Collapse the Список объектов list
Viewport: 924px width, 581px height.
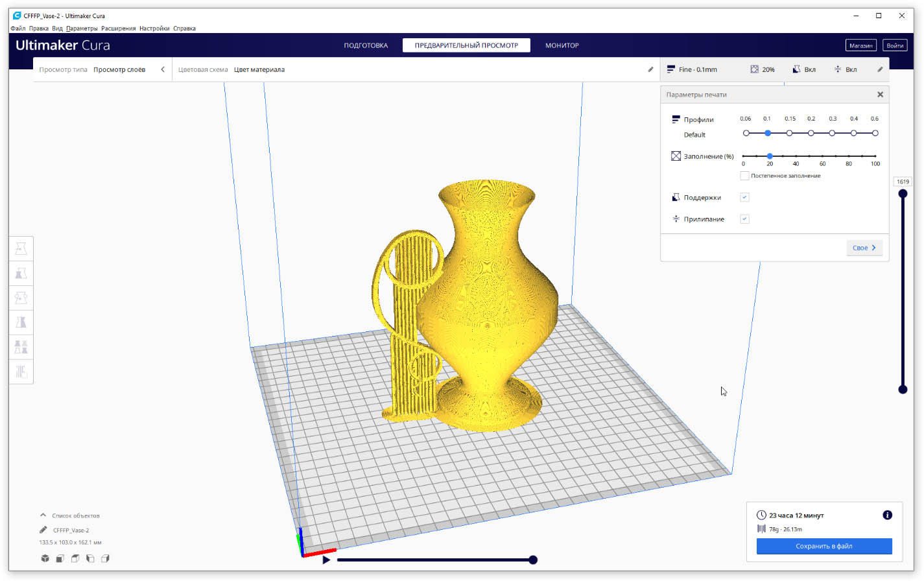(x=43, y=516)
